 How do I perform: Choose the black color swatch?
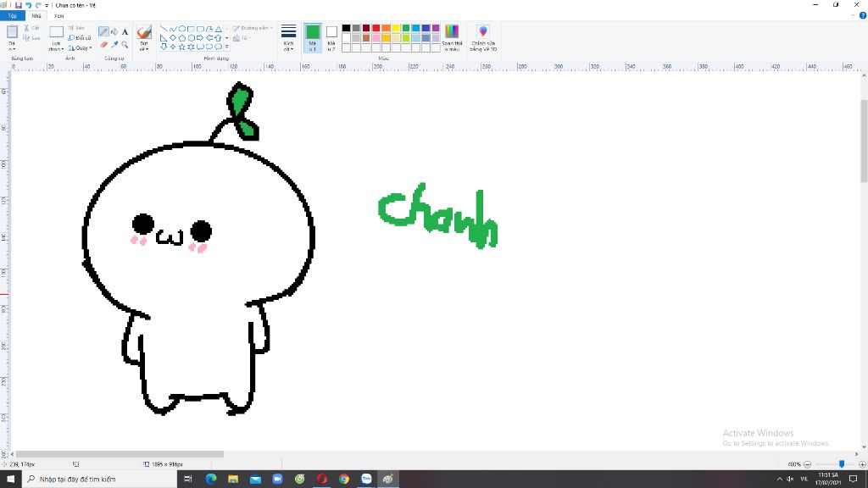coord(346,28)
